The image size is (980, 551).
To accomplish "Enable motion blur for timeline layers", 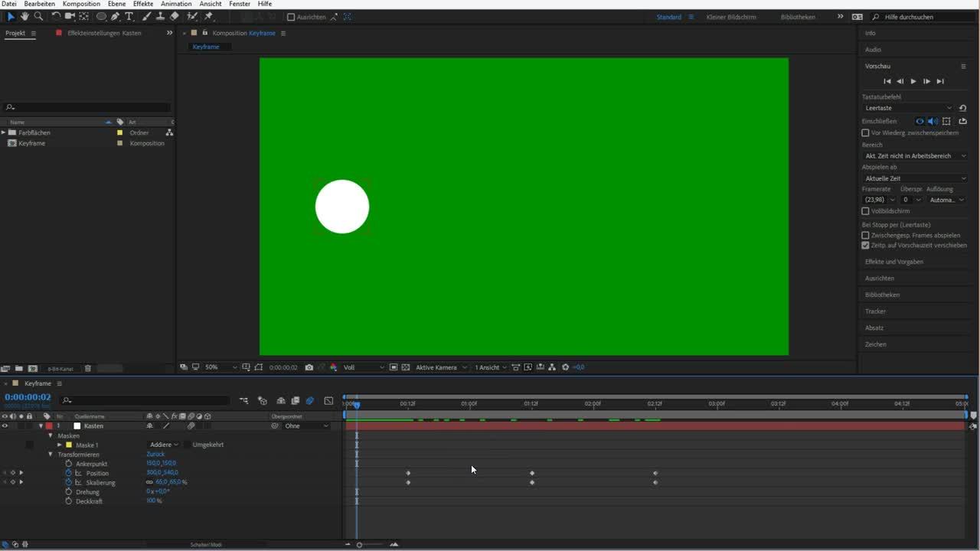I will point(309,400).
